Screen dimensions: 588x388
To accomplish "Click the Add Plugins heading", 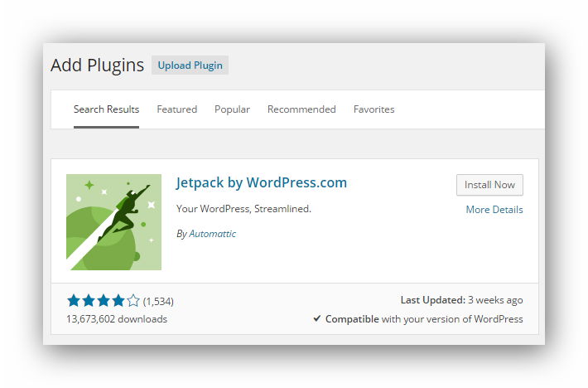I will click(97, 65).
